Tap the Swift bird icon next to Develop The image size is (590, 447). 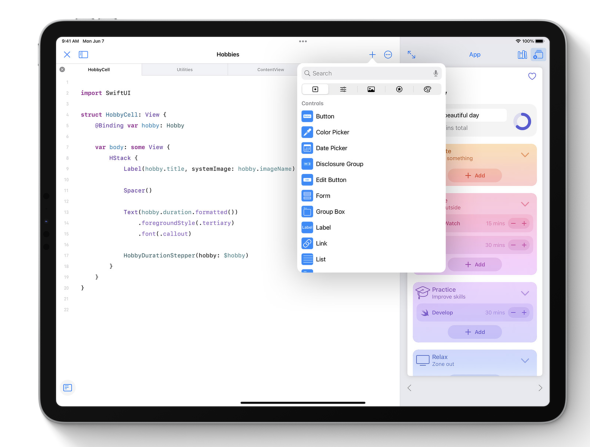[x=425, y=313]
